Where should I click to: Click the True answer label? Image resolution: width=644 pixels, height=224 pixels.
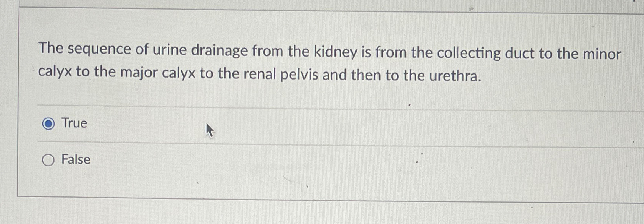[74, 123]
